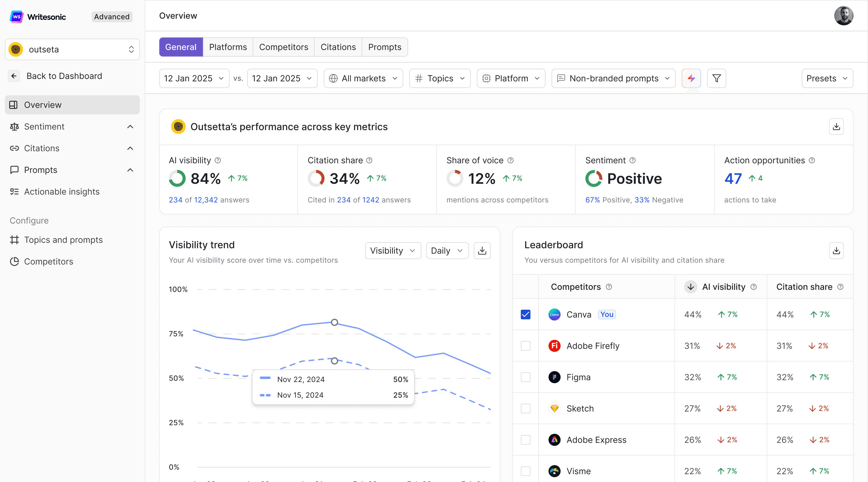This screenshot has height=482, width=868.
Task: Collapse the Prompts sidebar section
Action: point(130,170)
